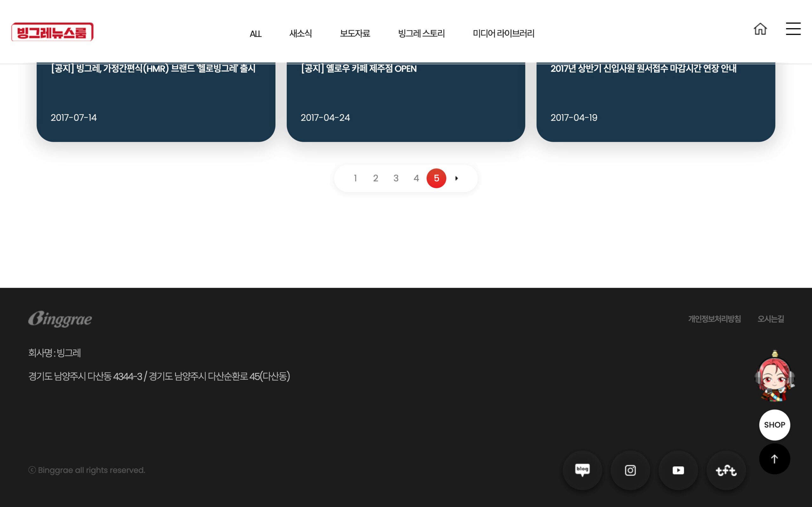Open 미디어 라이브러리 menu
The height and width of the screenshot is (507, 812).
(503, 34)
